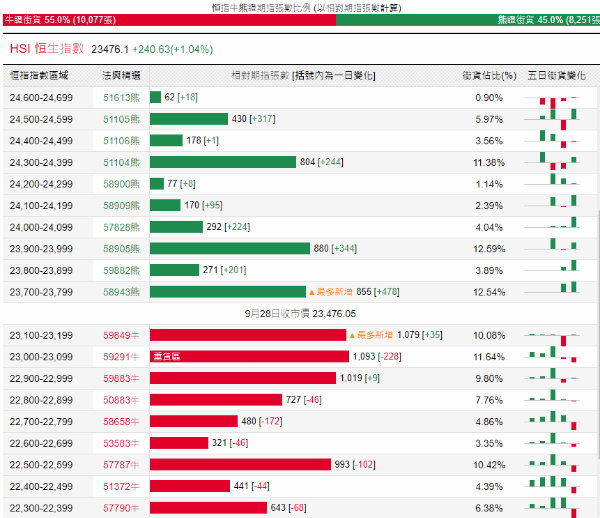Click red bar for 22,500-22,599 range
The image size is (600, 518).
(240, 464)
